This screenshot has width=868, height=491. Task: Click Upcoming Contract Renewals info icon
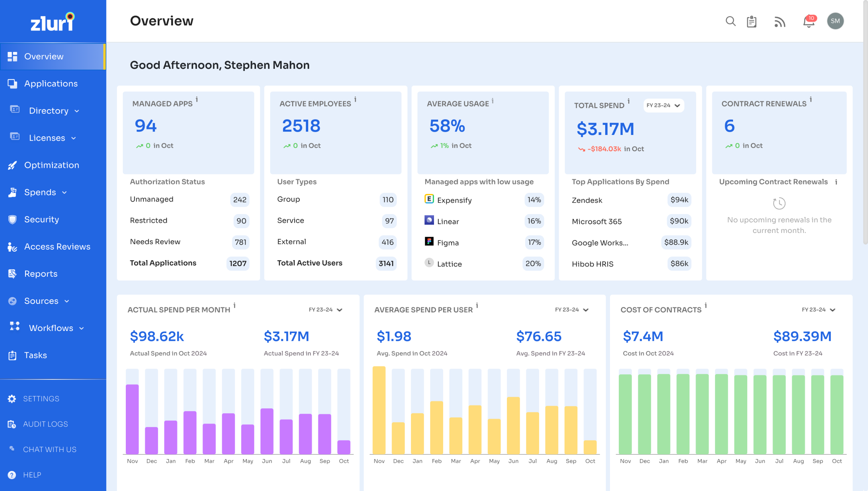tap(836, 182)
